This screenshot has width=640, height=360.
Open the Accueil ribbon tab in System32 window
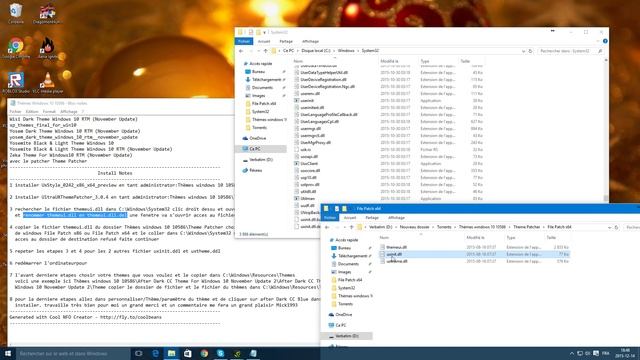click(264, 41)
